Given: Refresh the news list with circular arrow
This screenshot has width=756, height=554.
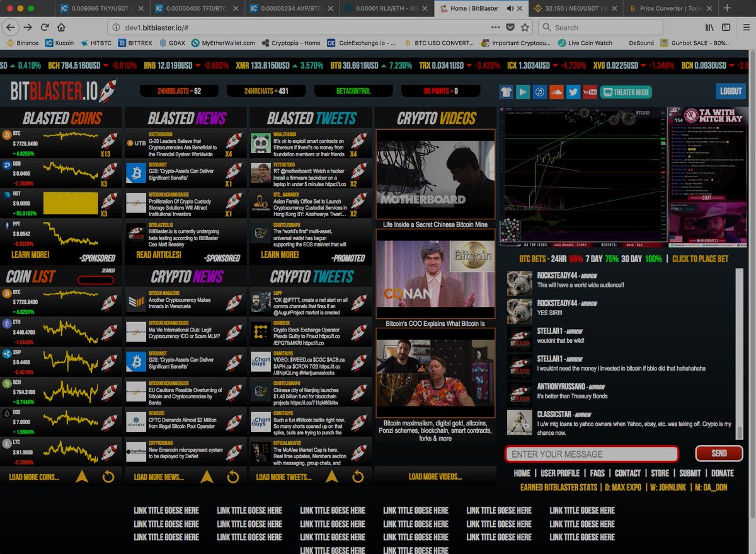Looking at the screenshot, I should pos(233,476).
